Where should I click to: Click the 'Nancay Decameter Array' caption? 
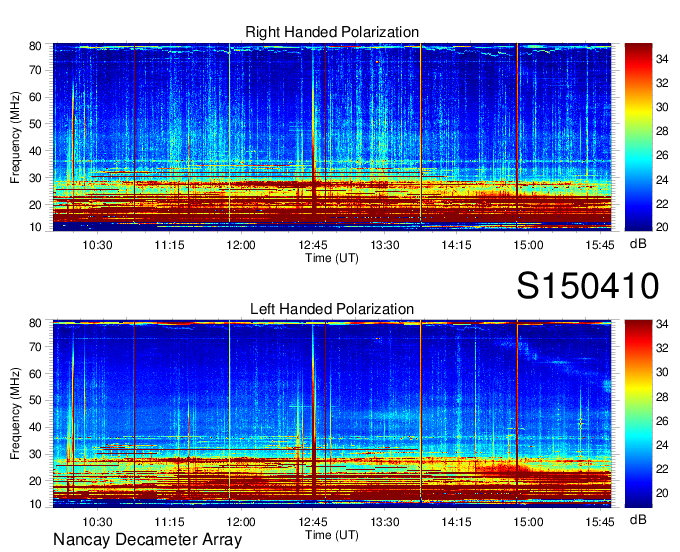pos(147,539)
